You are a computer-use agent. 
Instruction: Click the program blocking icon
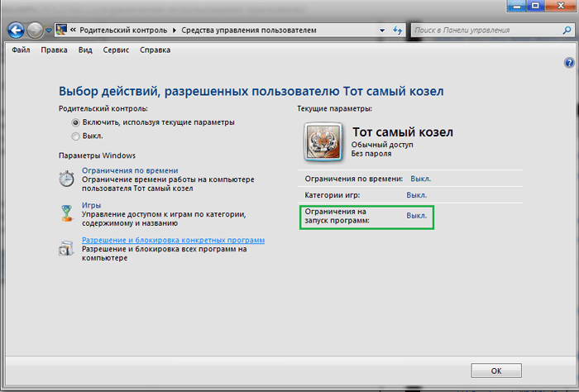pos(66,248)
